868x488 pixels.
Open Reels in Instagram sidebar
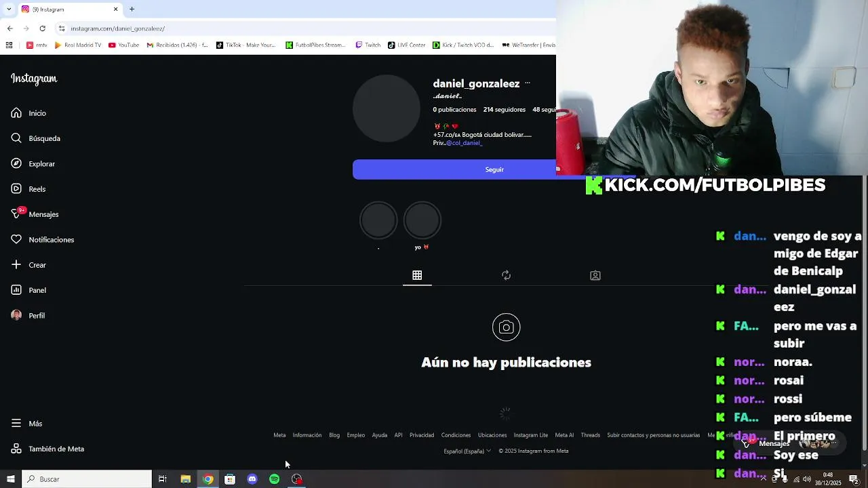[28, 189]
